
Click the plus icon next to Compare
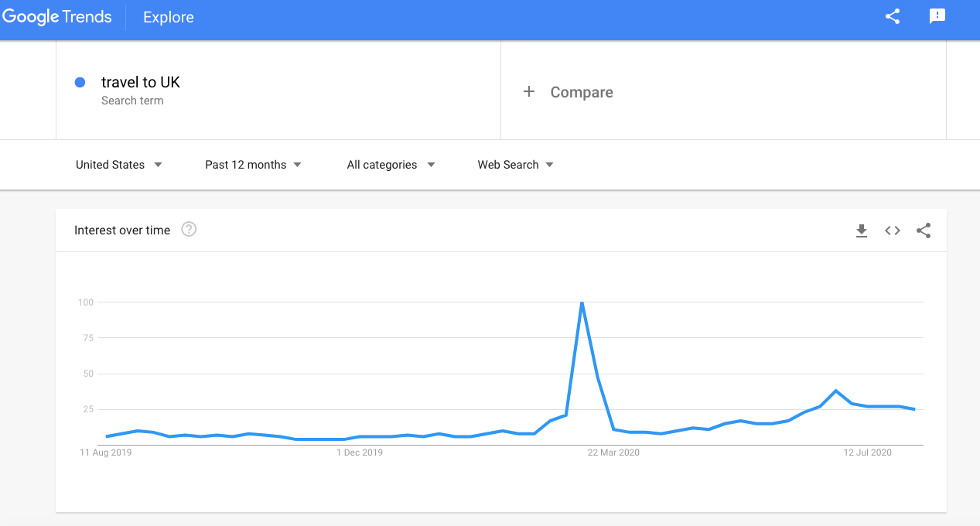[529, 92]
